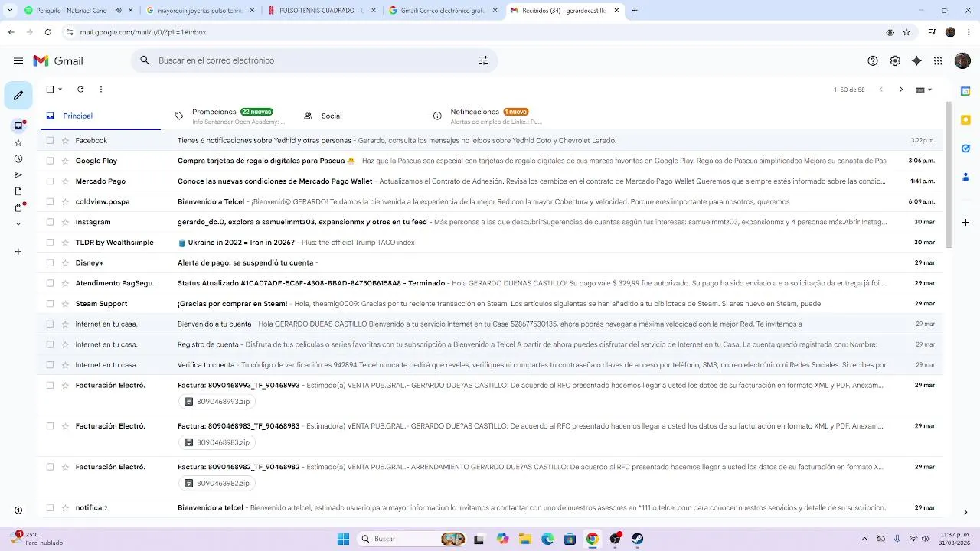The width and height of the screenshot is (980, 551).
Task: Go to next page of messages
Action: click(x=901, y=90)
